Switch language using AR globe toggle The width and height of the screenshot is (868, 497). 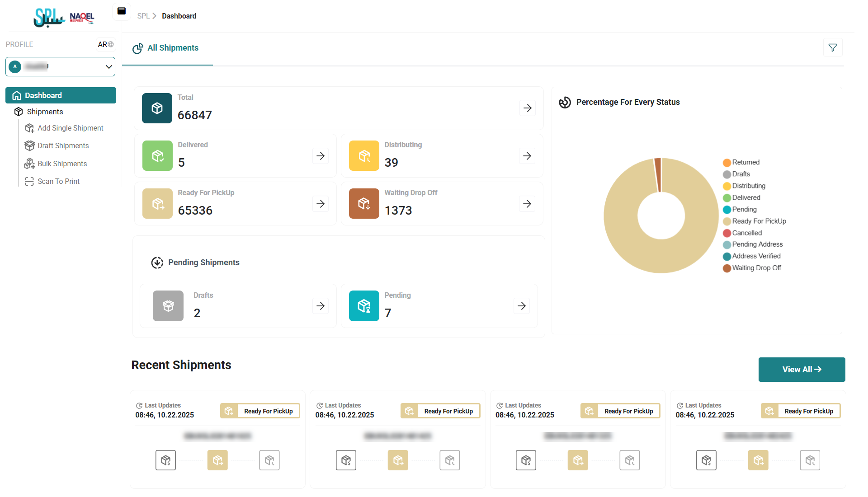[106, 44]
